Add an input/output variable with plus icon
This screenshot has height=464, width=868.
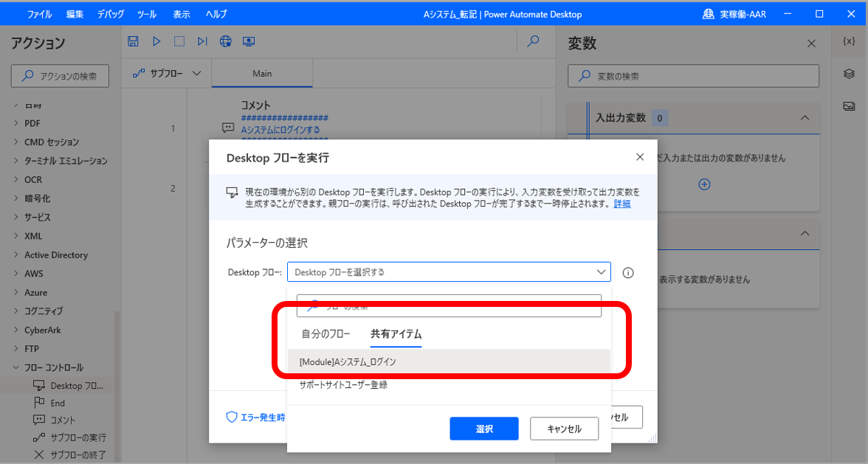(704, 184)
